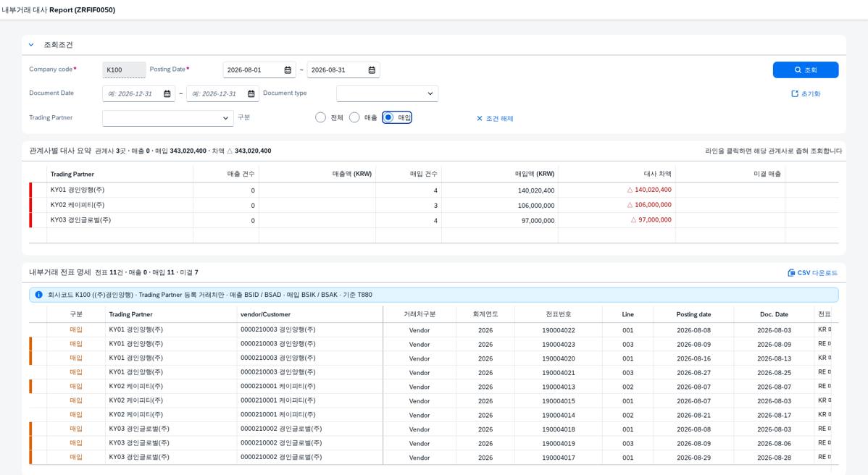Click posting date 2026-08-21 cell
Image resolution: width=868 pixels, height=475 pixels.
coord(693,416)
